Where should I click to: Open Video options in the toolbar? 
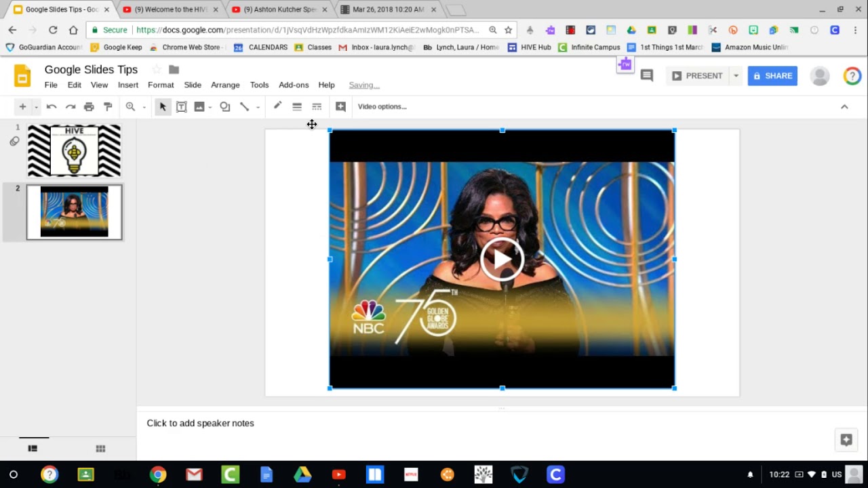pyautogui.click(x=382, y=106)
